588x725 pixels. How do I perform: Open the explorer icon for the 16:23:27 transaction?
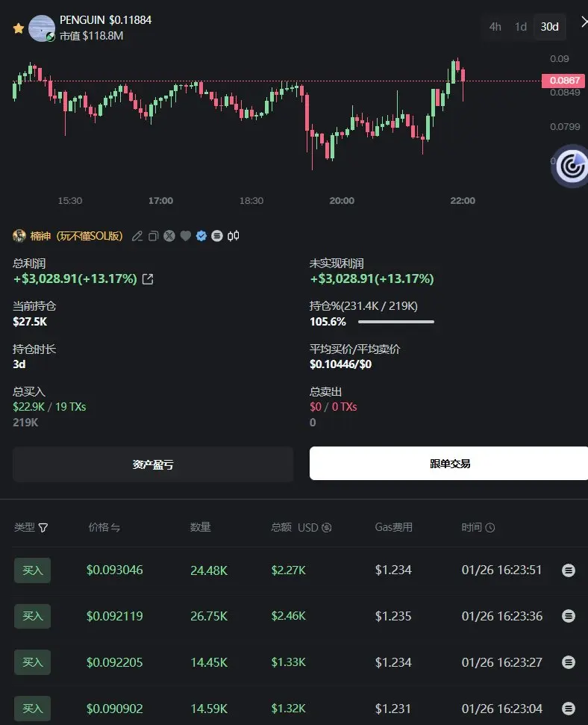[x=569, y=662]
